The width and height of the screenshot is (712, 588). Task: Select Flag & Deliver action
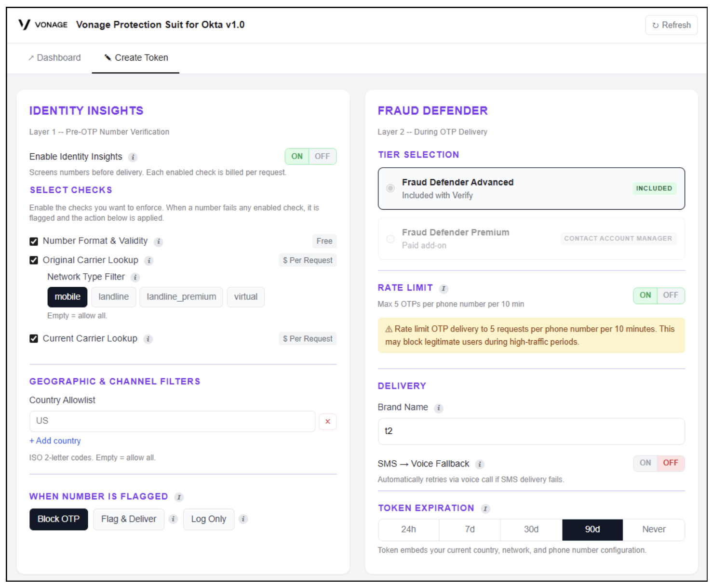point(129,519)
